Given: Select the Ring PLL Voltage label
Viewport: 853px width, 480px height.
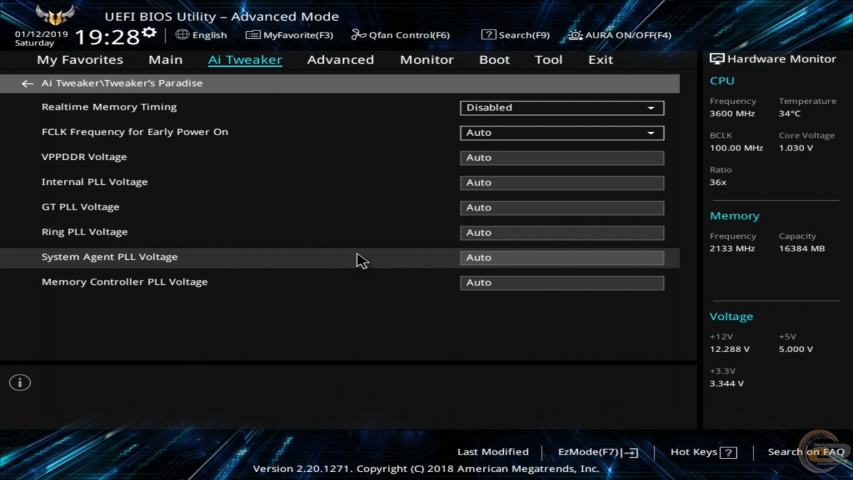Looking at the screenshot, I should pos(85,232).
